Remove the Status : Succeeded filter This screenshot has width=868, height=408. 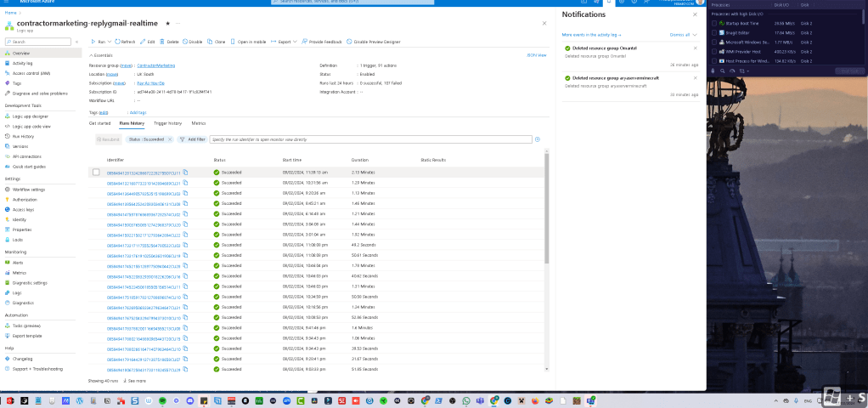(170, 139)
